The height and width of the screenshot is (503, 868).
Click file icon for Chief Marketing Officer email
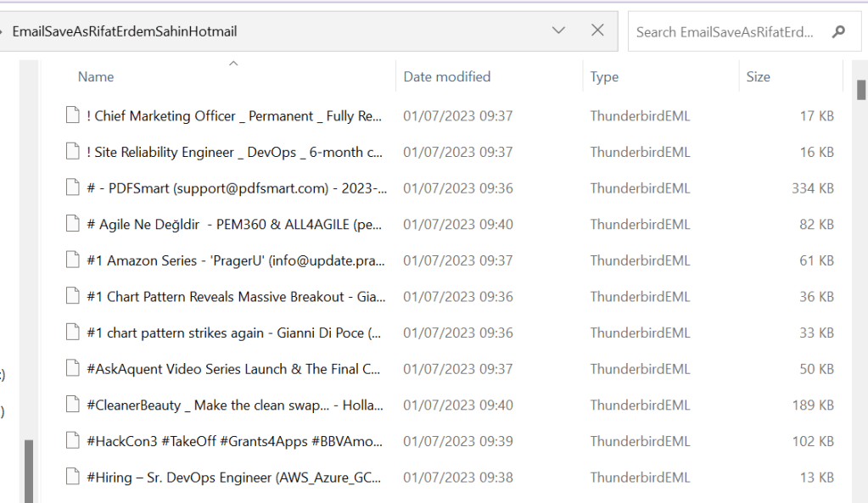coord(72,115)
